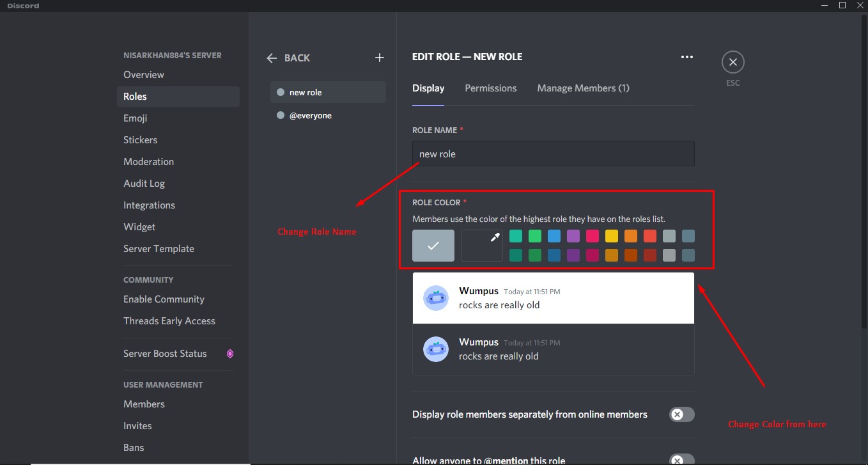The width and height of the screenshot is (868, 465).
Task: Pick the orange swatch in top row
Action: (x=631, y=236)
